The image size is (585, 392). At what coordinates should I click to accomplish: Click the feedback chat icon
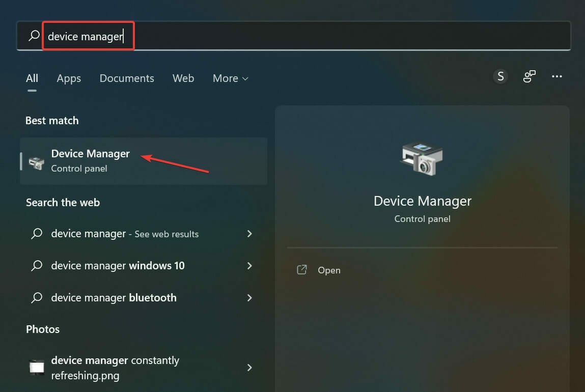(530, 76)
